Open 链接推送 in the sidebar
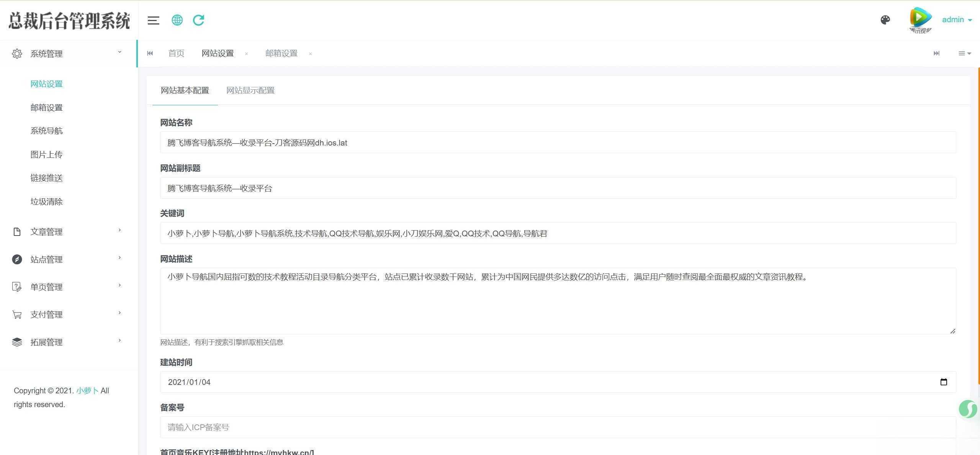Image resolution: width=980 pixels, height=455 pixels. pos(46,178)
